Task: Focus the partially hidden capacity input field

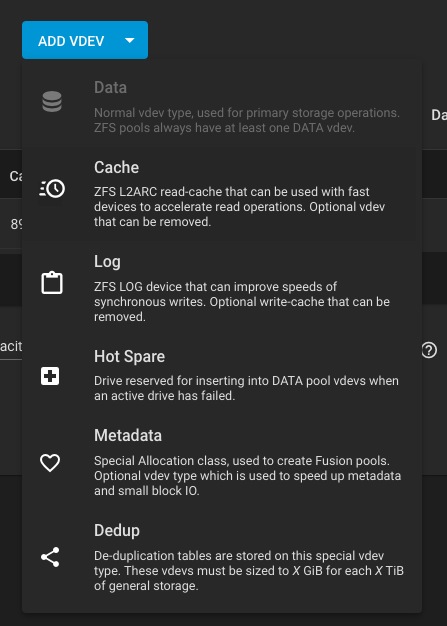Action: (11, 347)
